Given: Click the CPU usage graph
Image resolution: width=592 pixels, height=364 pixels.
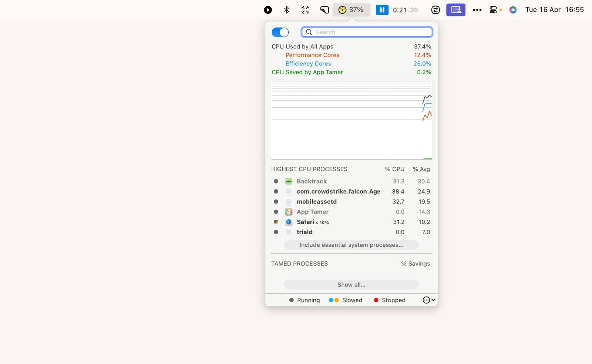Looking at the screenshot, I should coord(351,120).
